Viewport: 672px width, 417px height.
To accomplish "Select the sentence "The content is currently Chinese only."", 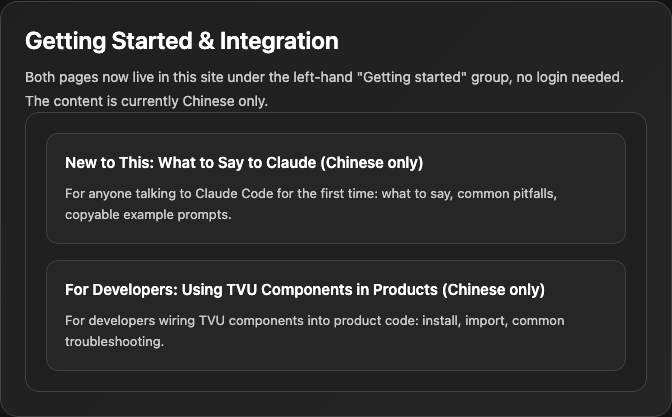I will 147,101.
